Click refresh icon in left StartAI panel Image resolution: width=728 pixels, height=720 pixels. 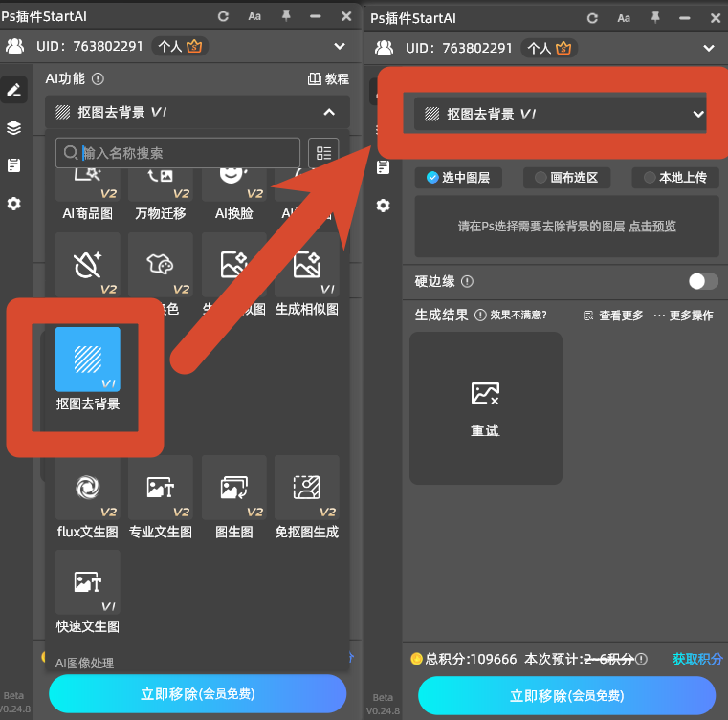(x=223, y=16)
